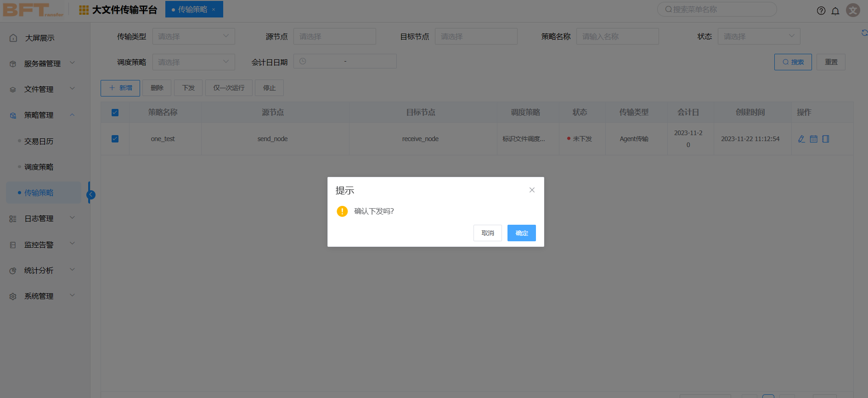This screenshot has width=868, height=398.
Task: Open the 状态 filter dropdown
Action: [758, 36]
